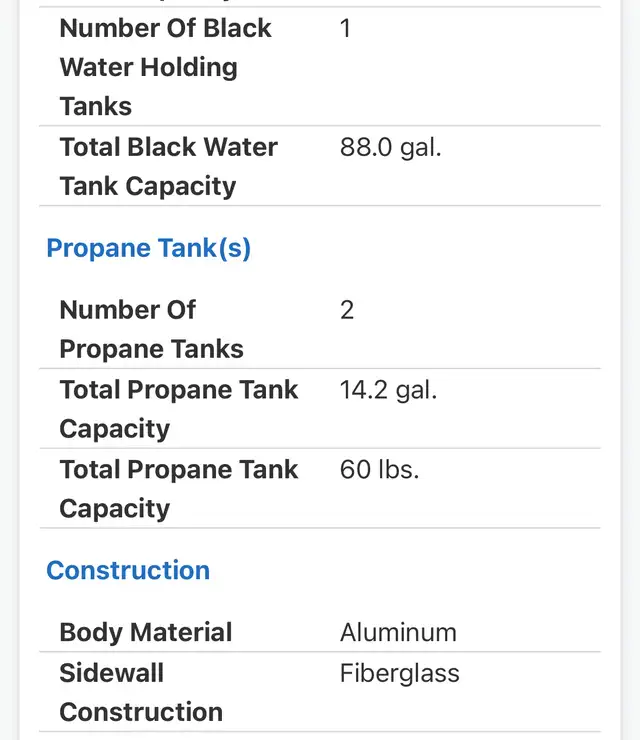
Task: Click the Sidewall Construction table row
Action: tap(320, 692)
